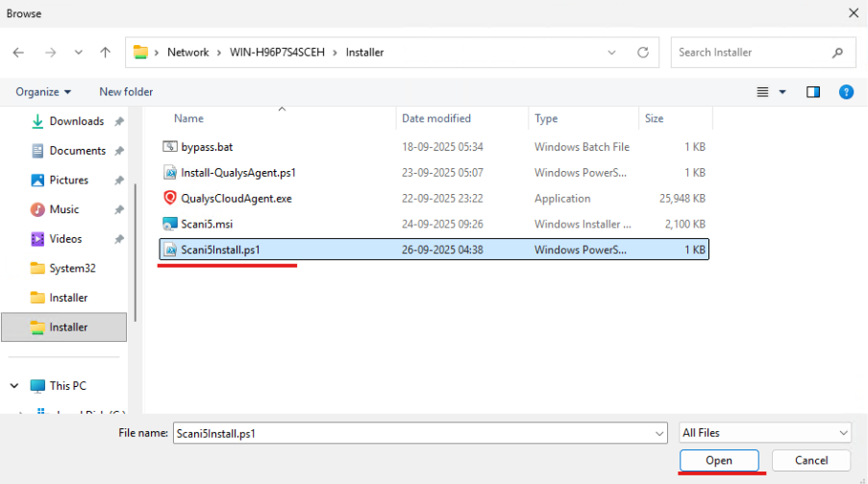This screenshot has width=868, height=484.
Task: Toggle the preview pane icon
Action: pos(813,92)
